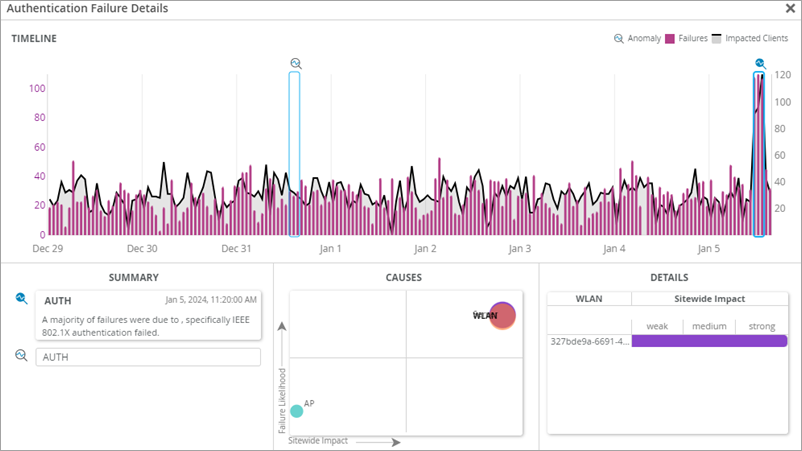Select the WLAN cause bubble
Image resolution: width=802 pixels, height=451 pixels.
click(503, 316)
